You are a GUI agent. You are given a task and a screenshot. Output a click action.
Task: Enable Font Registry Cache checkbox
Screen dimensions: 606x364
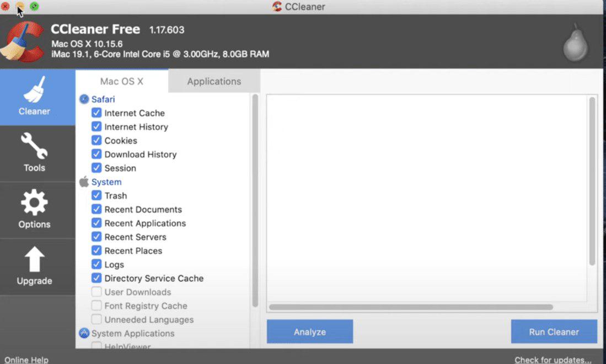pyautogui.click(x=96, y=306)
